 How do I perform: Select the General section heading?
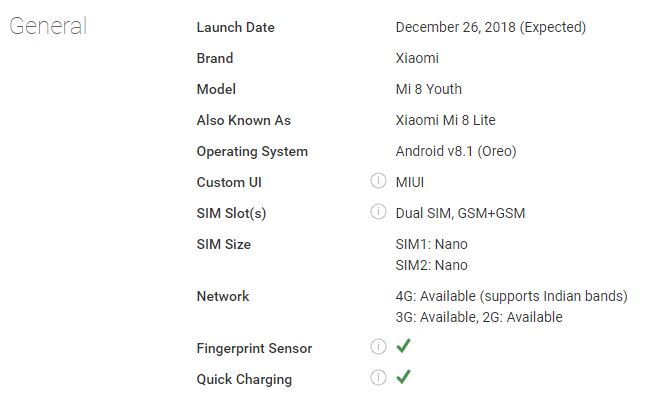48,26
